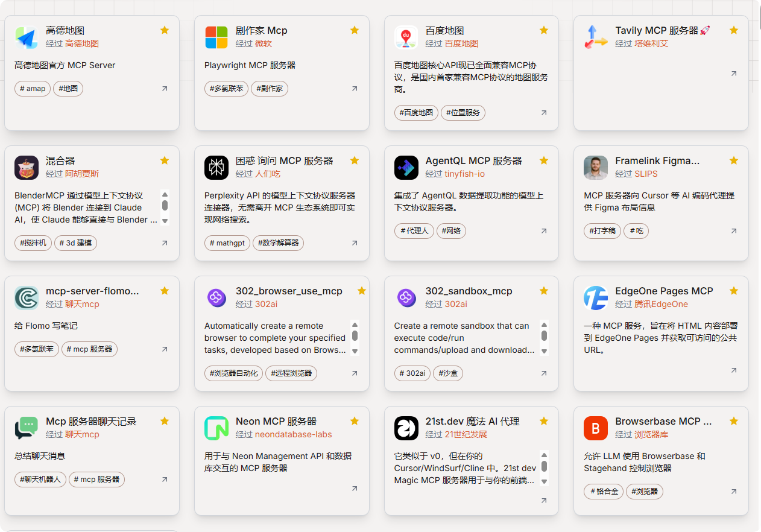The width and height of the screenshot is (761, 532).
Task: Open author link 21世纪发展
Action: 466,434
